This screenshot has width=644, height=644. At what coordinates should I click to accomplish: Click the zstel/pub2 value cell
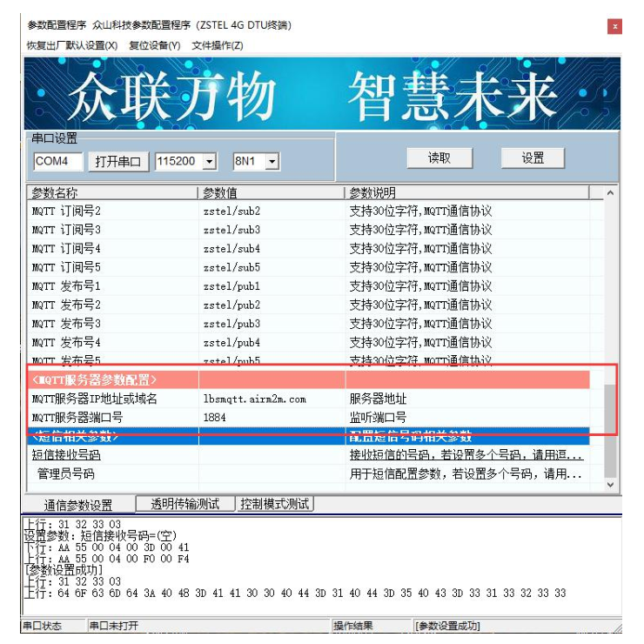272,305
